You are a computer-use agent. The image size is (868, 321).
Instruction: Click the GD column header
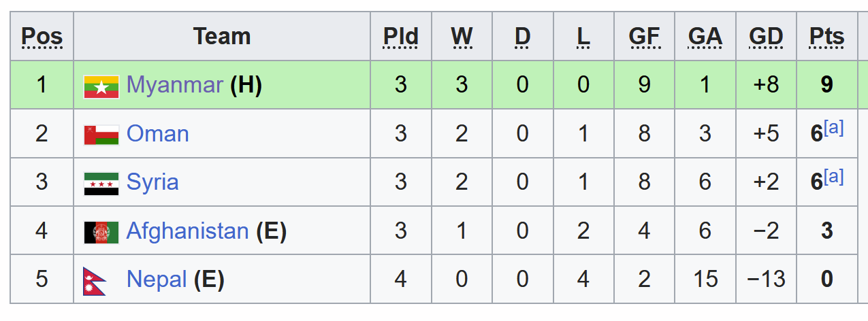[766, 36]
